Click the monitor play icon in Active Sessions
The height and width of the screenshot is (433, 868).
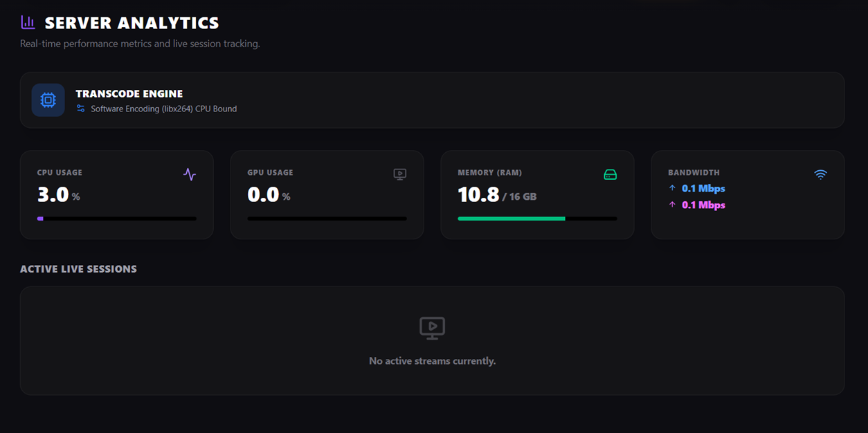pos(433,328)
